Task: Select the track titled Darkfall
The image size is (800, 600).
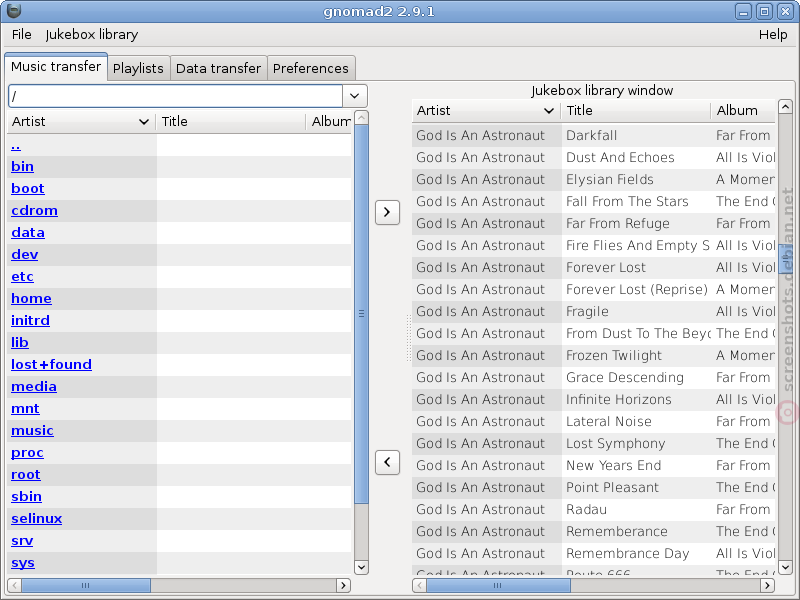Action: (593, 135)
